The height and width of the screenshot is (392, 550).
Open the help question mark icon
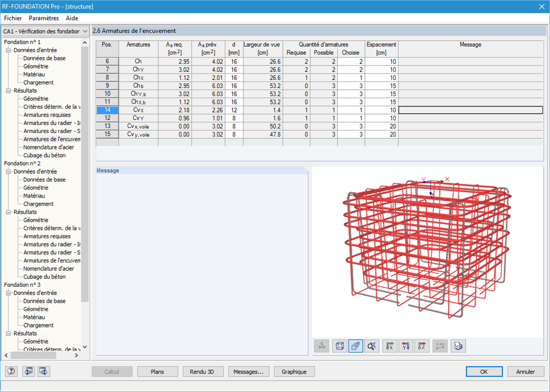click(11, 371)
